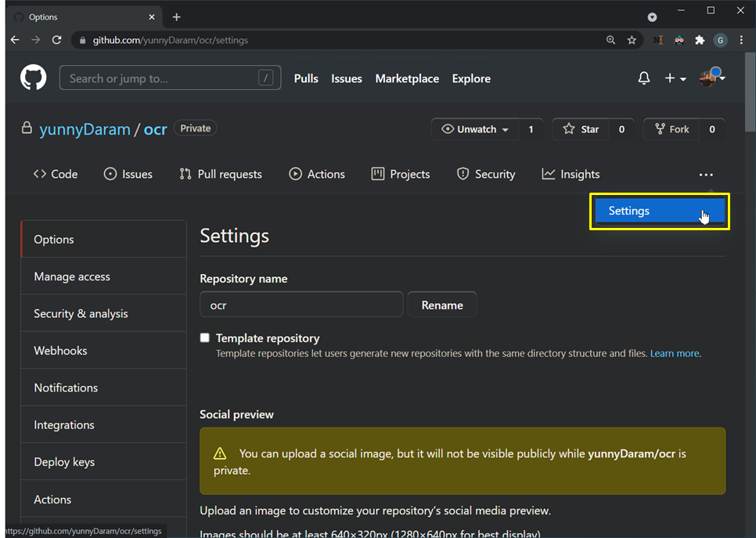
Task: Open Security & analysis in sidebar
Action: [x=103, y=313]
